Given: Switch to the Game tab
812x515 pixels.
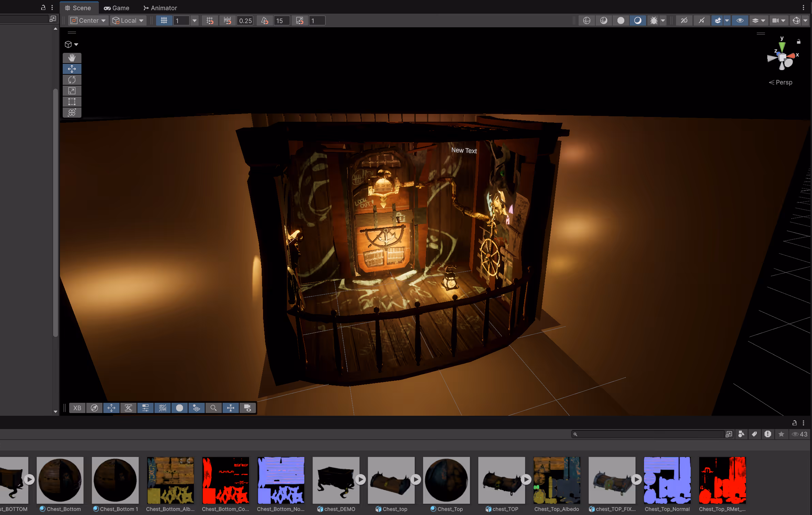Looking at the screenshot, I should (117, 8).
